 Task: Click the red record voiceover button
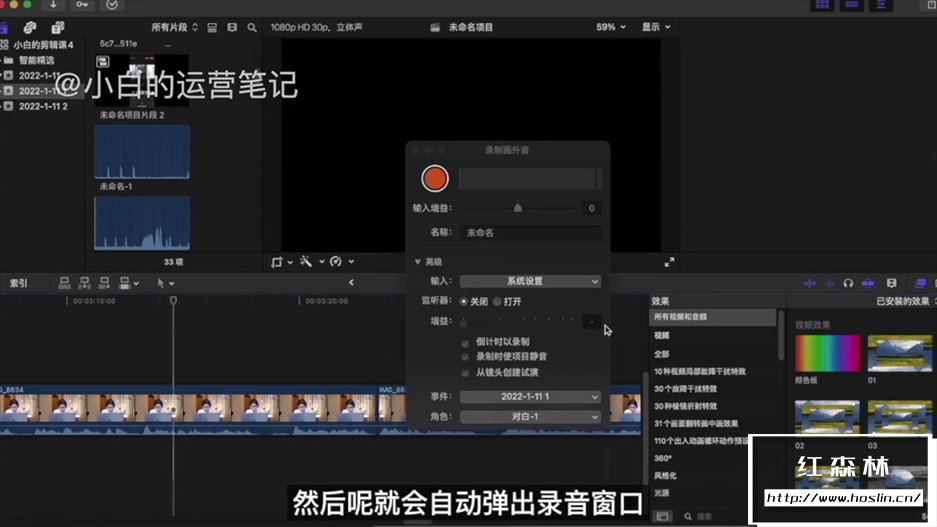pos(435,179)
